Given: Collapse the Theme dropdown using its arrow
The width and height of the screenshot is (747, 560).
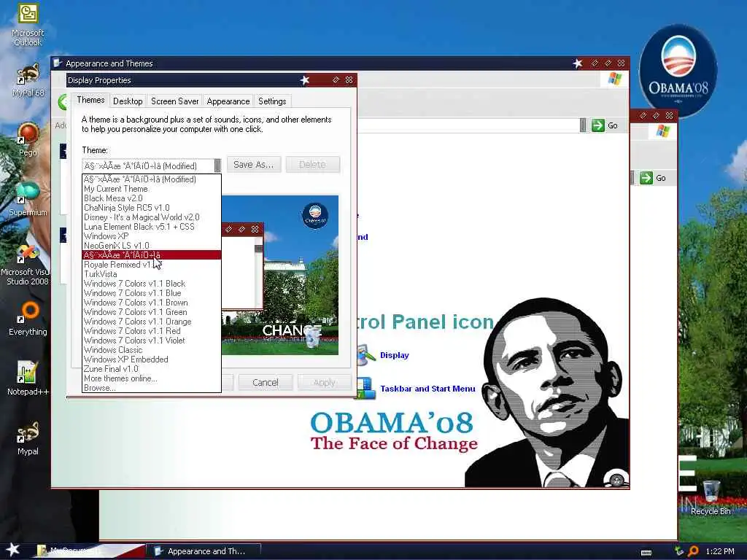Looking at the screenshot, I should tap(217, 166).
